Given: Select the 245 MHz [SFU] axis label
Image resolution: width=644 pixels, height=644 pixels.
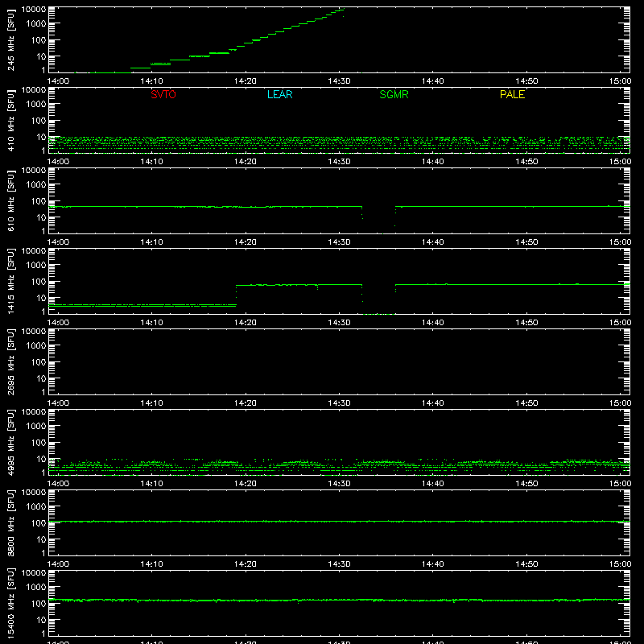Looking at the screenshot, I should point(11,39).
